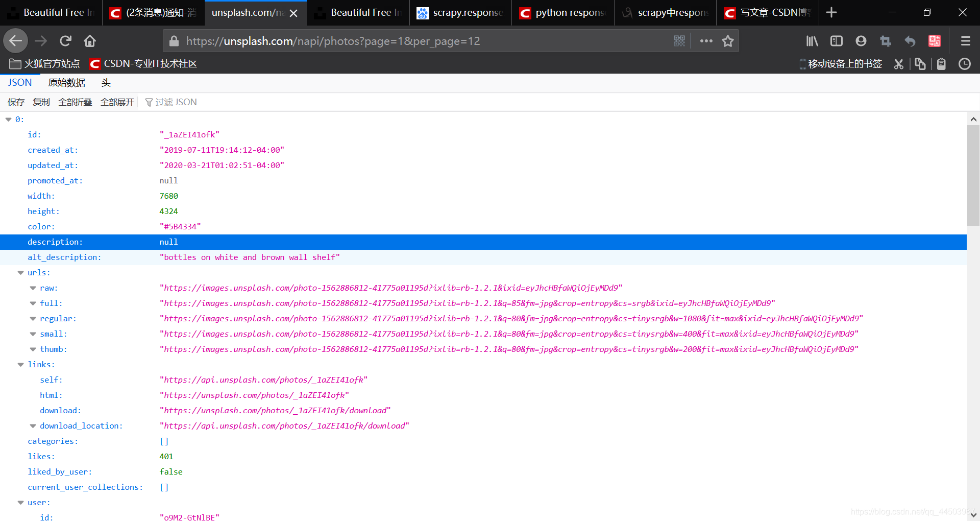Open CSDN-专业IT技术社区 bookmark
The image size is (980, 521).
[x=143, y=64]
